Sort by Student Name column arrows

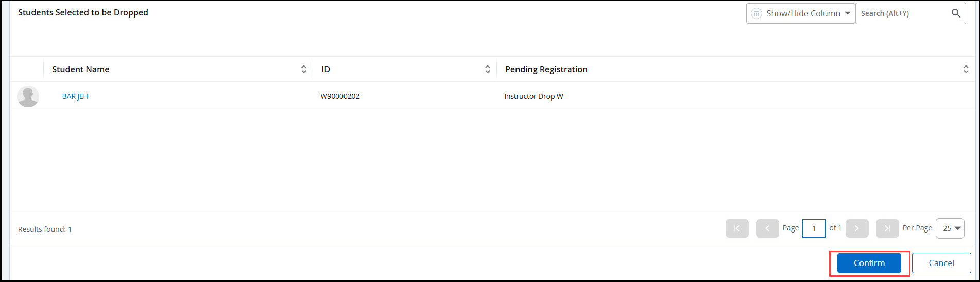(303, 69)
